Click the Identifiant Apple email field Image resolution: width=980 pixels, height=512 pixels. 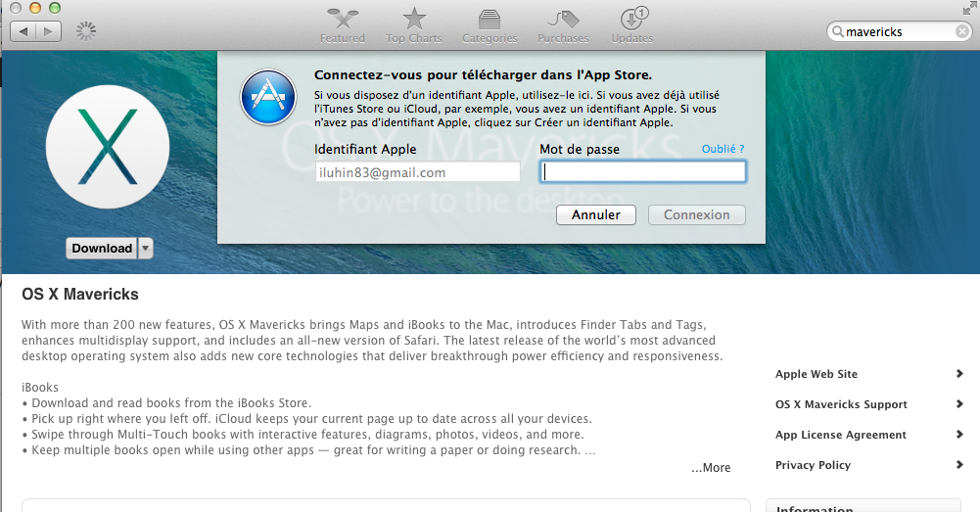tap(417, 172)
